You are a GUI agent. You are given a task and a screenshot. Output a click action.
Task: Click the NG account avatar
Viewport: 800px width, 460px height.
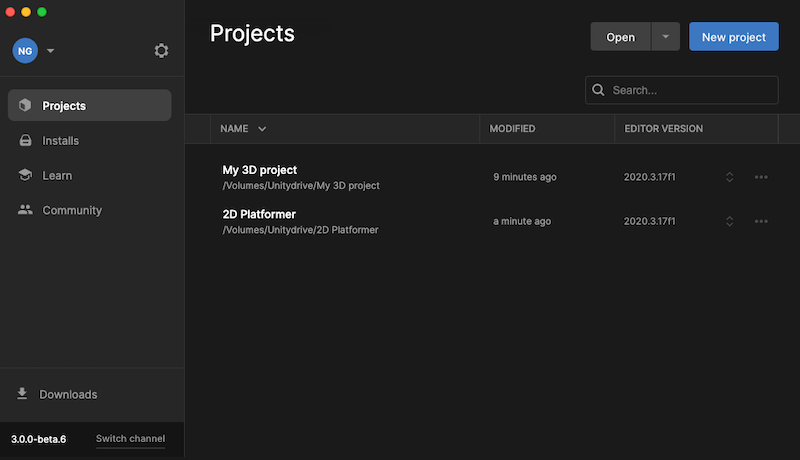pos(25,50)
